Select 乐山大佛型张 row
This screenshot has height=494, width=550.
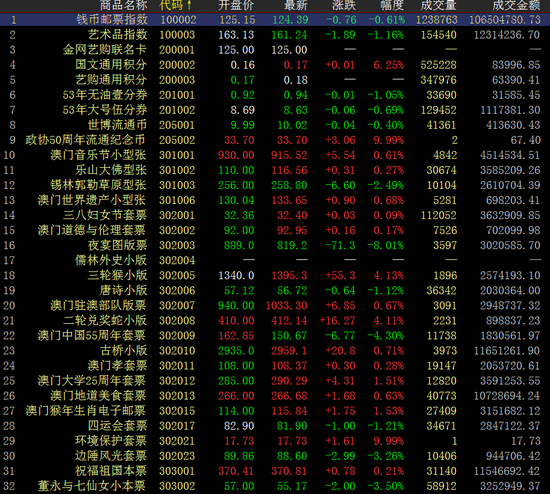coord(275,170)
